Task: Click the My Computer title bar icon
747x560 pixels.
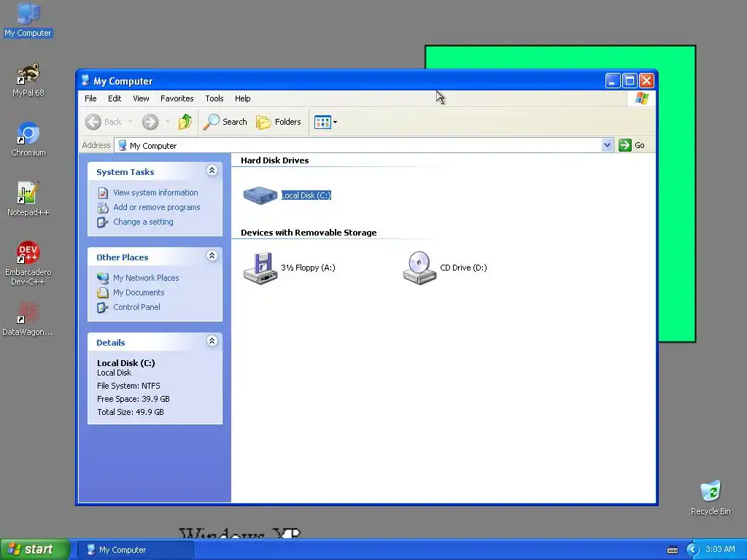Action: (85, 80)
